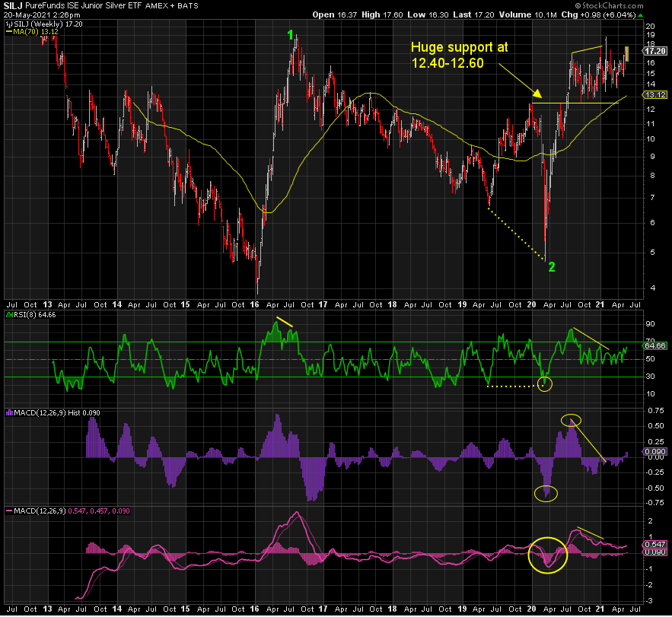Image resolution: width=672 pixels, height=617 pixels.
Task: Select the SILJ ticker symbol in the header
Action: click(13, 5)
